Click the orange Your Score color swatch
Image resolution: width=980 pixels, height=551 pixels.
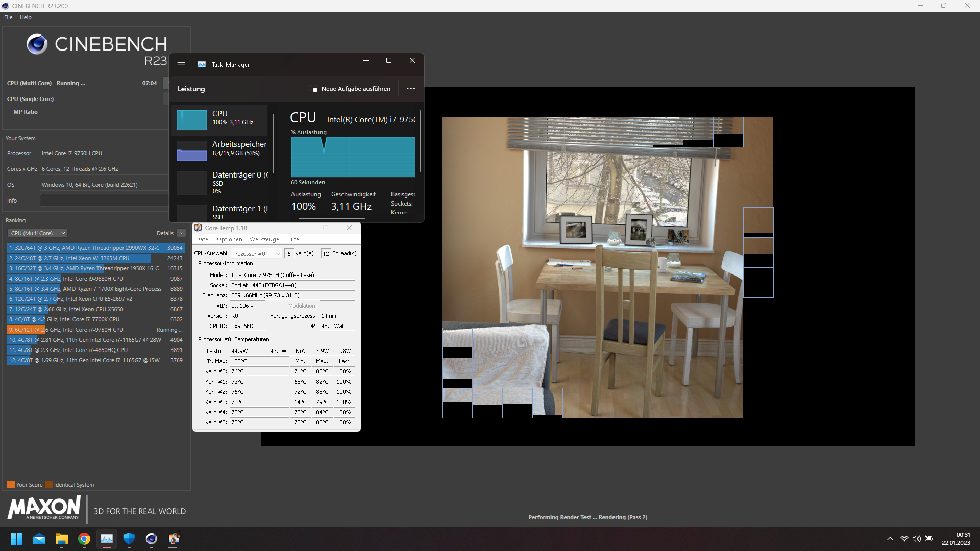click(11, 485)
